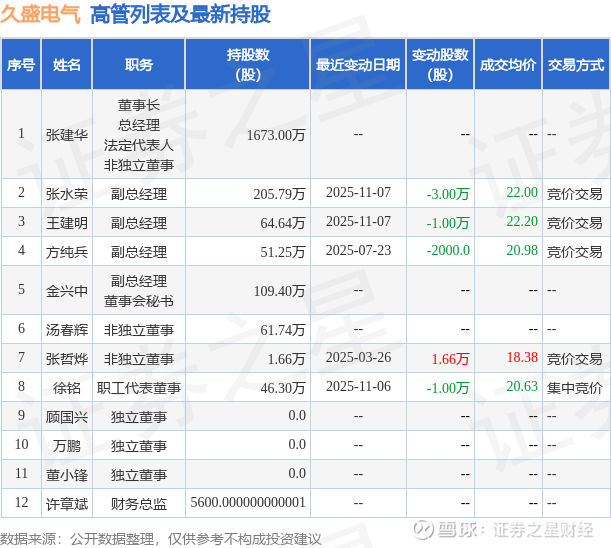
Task: Click the 序号 column header
Action: pos(21,64)
